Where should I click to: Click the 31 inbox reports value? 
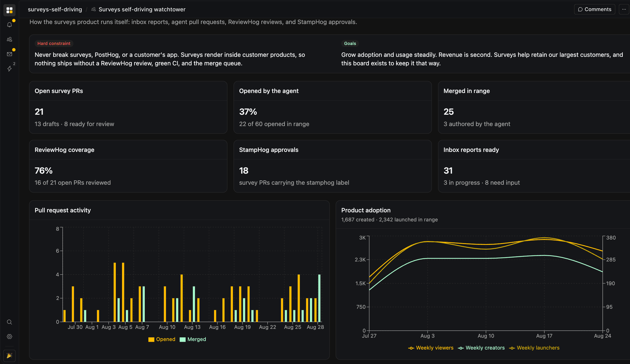click(448, 171)
